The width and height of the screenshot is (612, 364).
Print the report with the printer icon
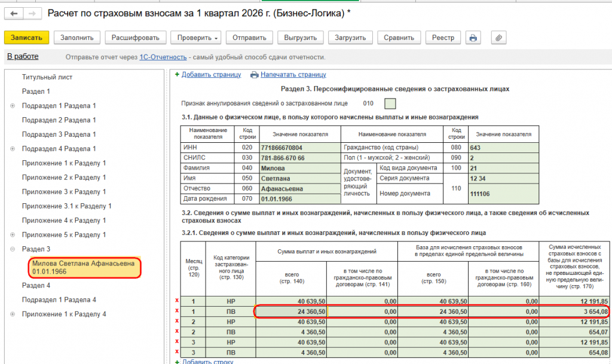coord(473,38)
